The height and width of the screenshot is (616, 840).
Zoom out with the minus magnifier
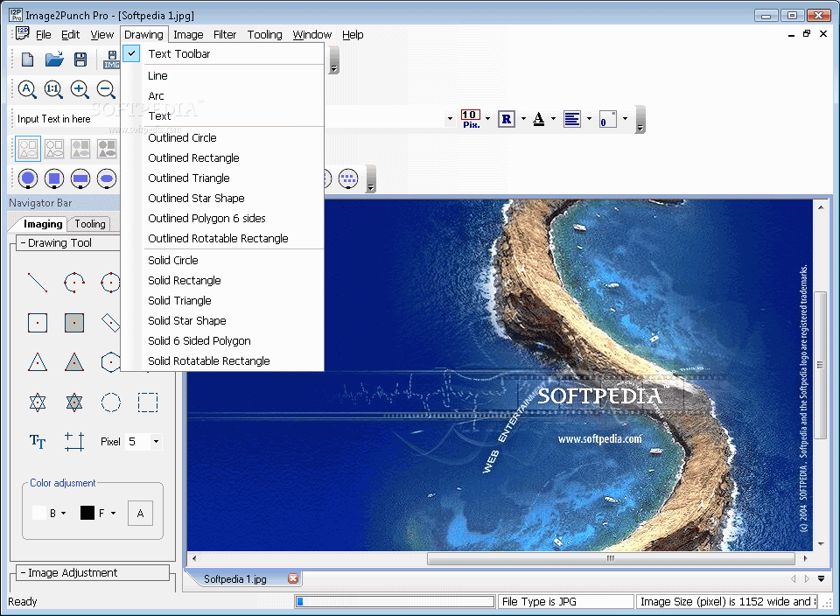point(106,89)
